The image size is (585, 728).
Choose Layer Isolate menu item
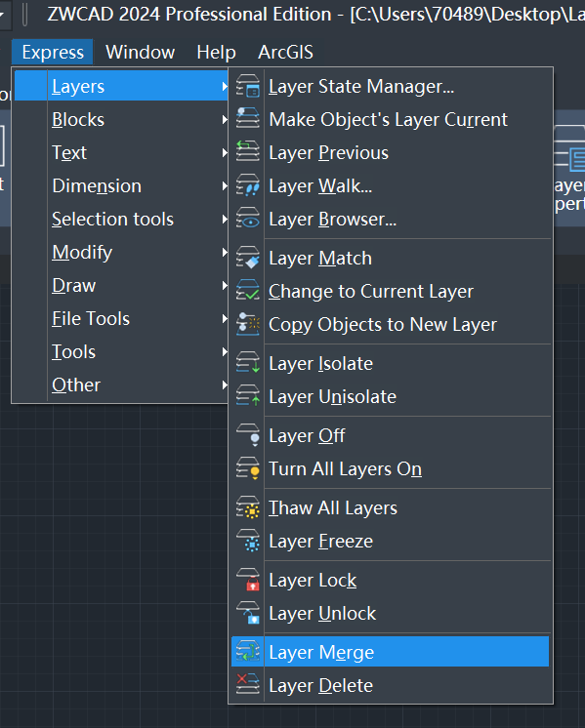click(391, 364)
